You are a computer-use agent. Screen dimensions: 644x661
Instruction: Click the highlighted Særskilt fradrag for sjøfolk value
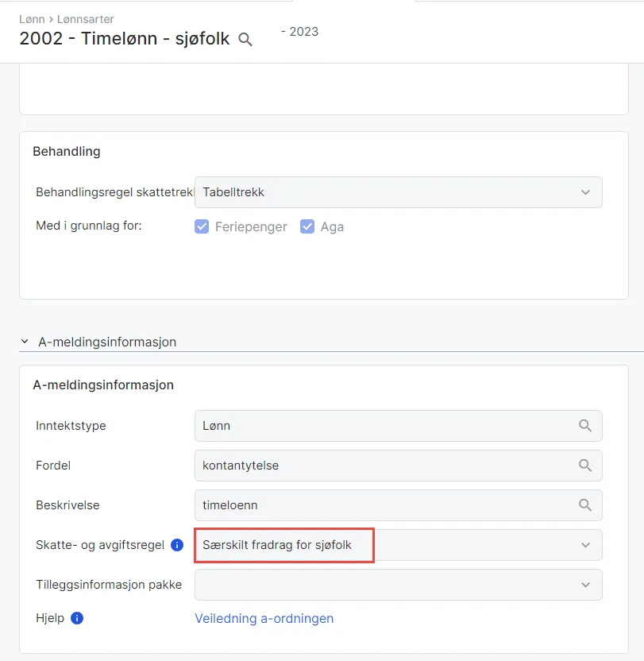[283, 546]
